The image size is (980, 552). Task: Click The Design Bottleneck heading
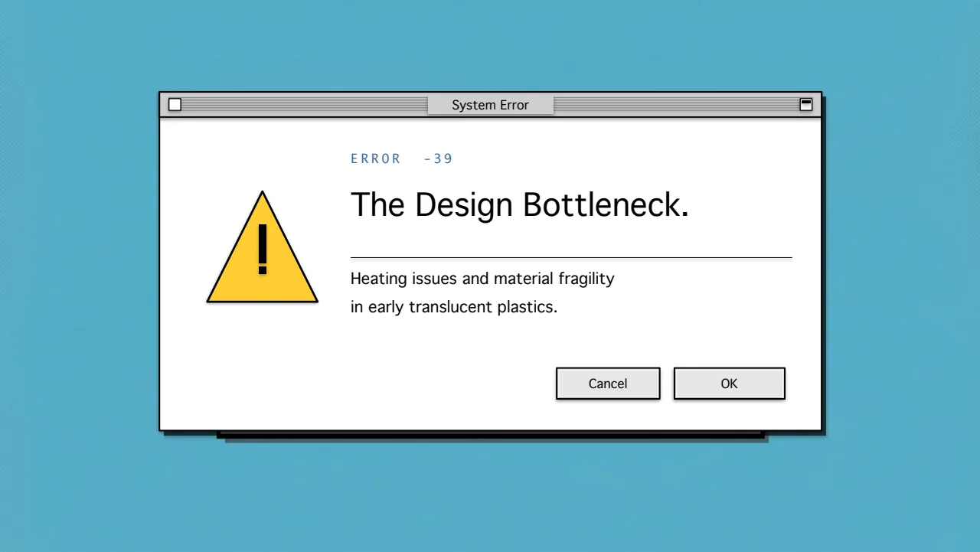click(x=520, y=205)
